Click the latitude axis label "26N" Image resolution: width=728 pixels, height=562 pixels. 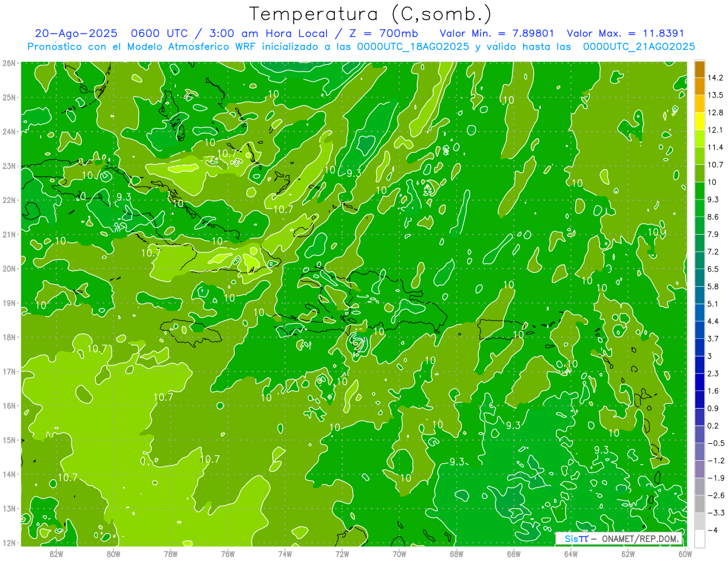[9, 63]
